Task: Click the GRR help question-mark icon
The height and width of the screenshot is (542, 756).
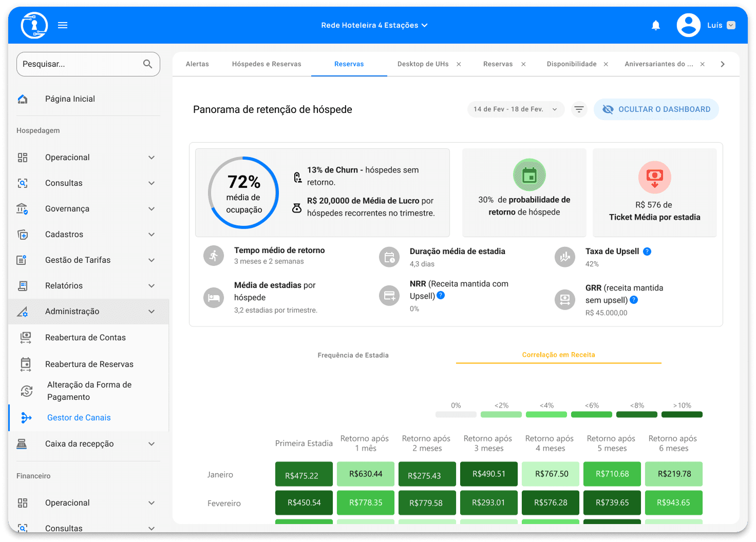Action: (x=634, y=300)
